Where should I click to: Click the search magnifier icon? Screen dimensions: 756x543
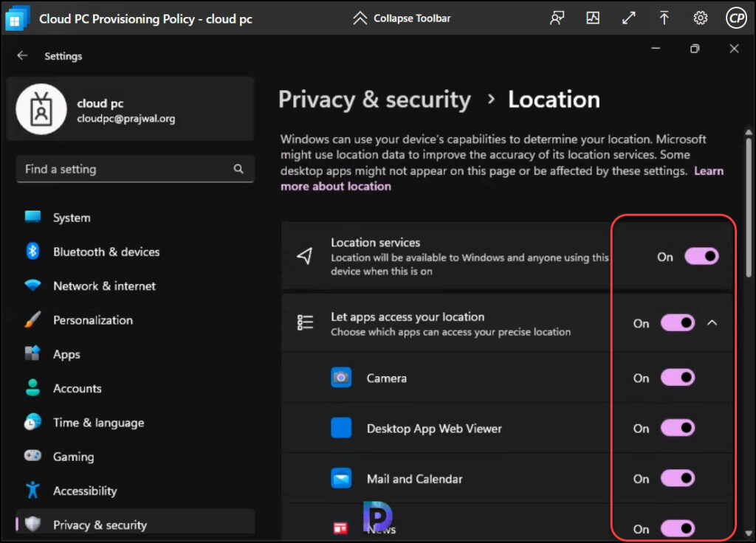pyautogui.click(x=238, y=169)
